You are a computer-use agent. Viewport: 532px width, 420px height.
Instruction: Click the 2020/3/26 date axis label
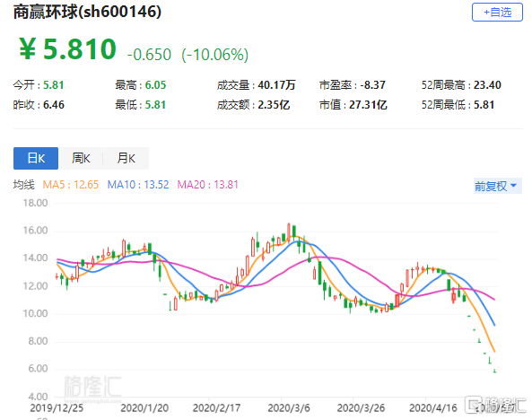point(361,407)
